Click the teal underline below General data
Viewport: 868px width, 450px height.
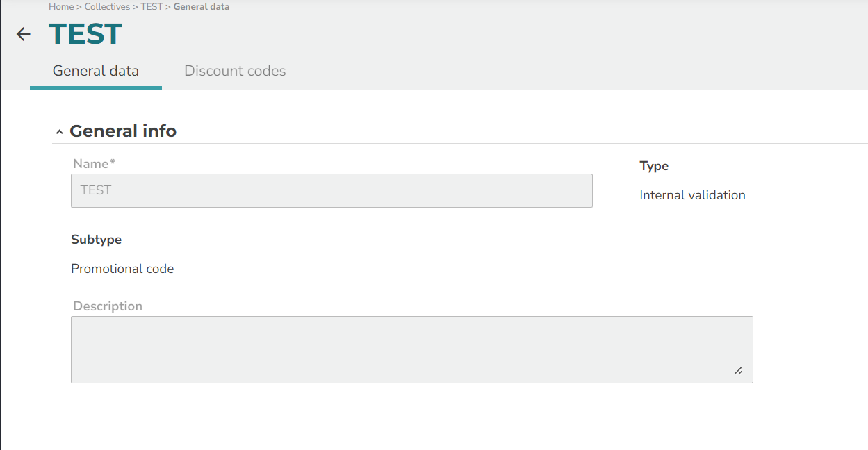[96, 87]
